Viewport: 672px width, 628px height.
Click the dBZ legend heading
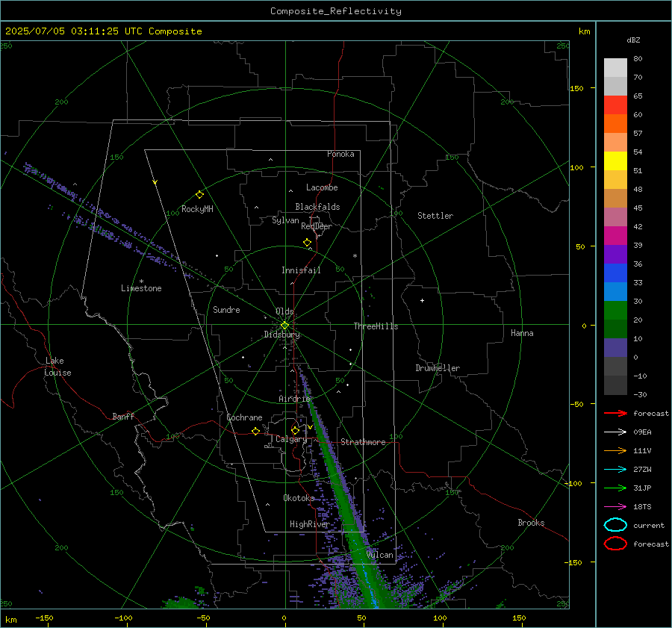point(633,40)
